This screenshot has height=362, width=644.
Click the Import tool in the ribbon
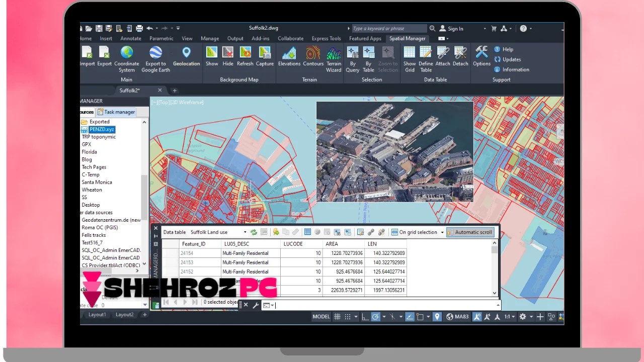point(87,56)
